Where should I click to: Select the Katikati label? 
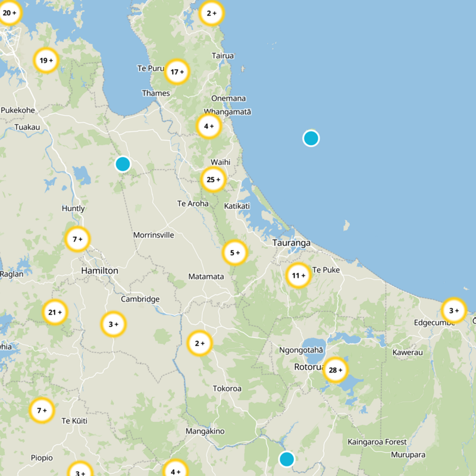tap(237, 206)
